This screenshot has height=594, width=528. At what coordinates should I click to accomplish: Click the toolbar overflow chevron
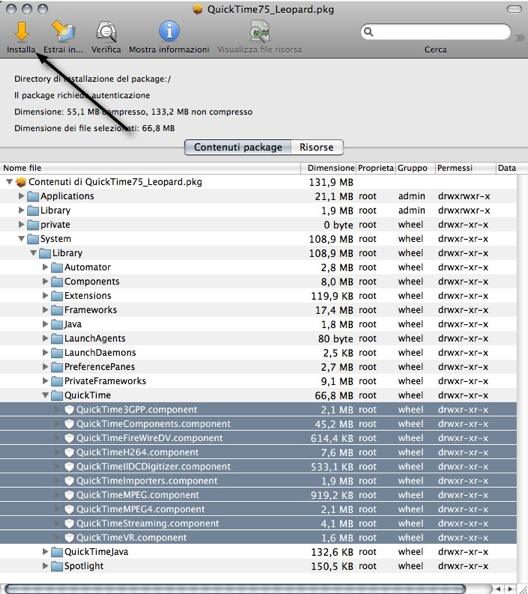coord(520,38)
